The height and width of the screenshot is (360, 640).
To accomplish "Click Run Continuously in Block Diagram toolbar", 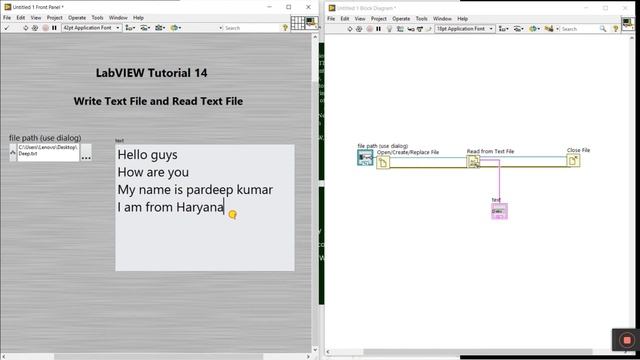I will click(x=359, y=29).
